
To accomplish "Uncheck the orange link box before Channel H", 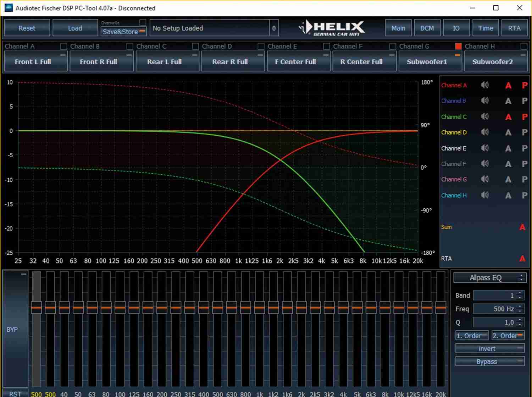I will coord(458,46).
